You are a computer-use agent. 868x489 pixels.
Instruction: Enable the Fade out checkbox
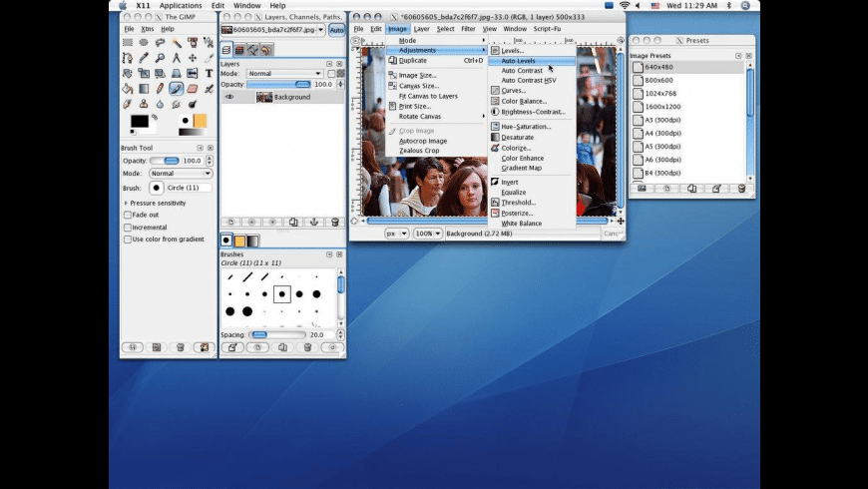tap(128, 215)
